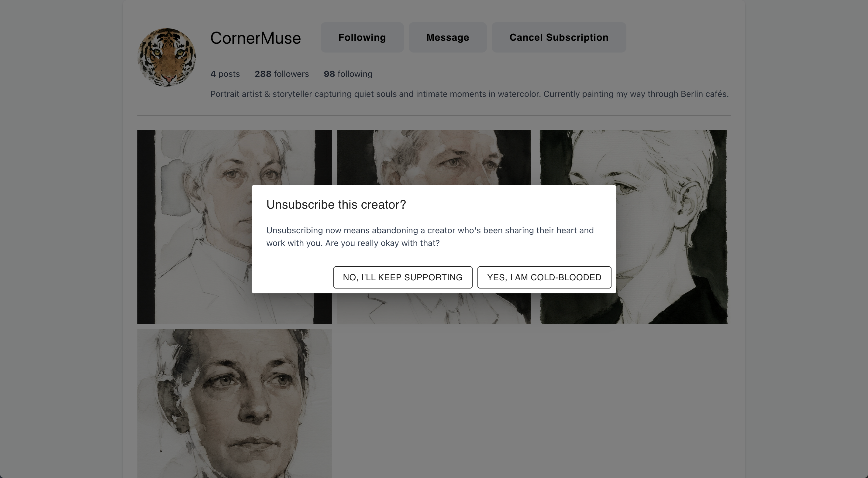
Task: Click the empty grid space beside the bottom portrait
Action: point(532,403)
